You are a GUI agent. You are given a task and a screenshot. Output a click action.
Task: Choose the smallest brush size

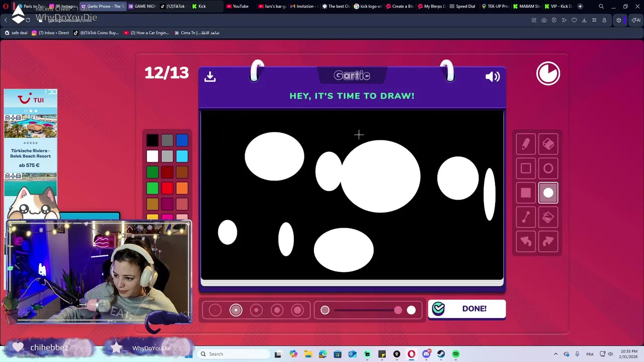tap(215, 310)
